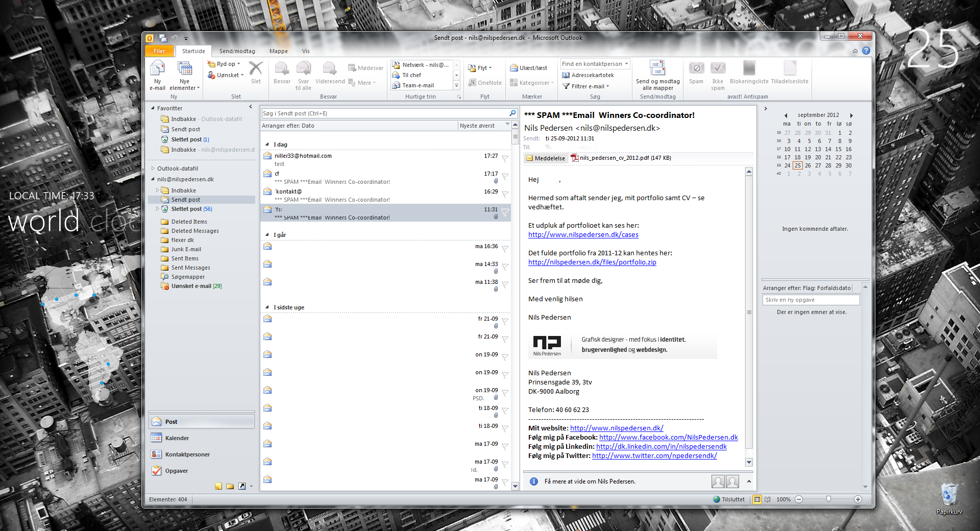The height and width of the screenshot is (531, 980).
Task: Toggle follow-up flag on niller33@hotmail.com message
Action: 505,158
